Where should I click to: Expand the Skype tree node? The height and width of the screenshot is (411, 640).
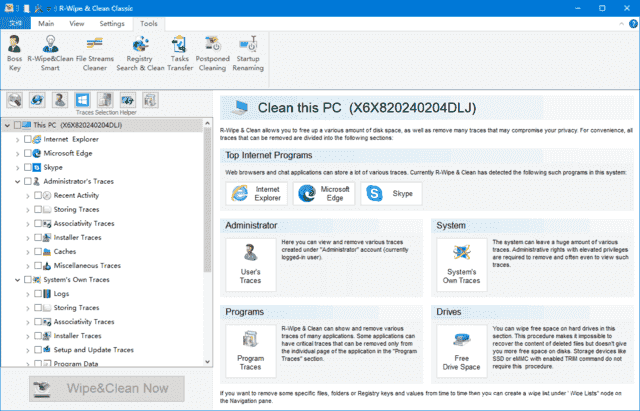(17, 167)
